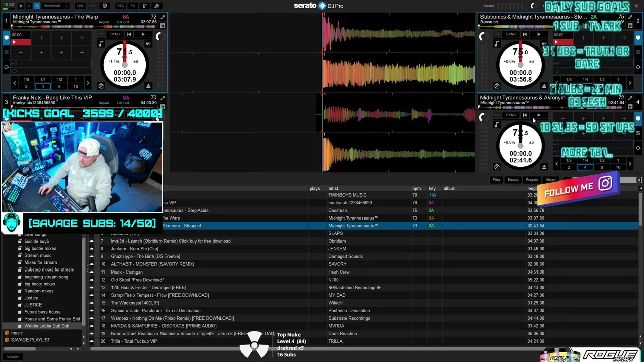The width and height of the screenshot is (644, 362).
Task: Play deck 1 The Warp
Action: [143, 34]
